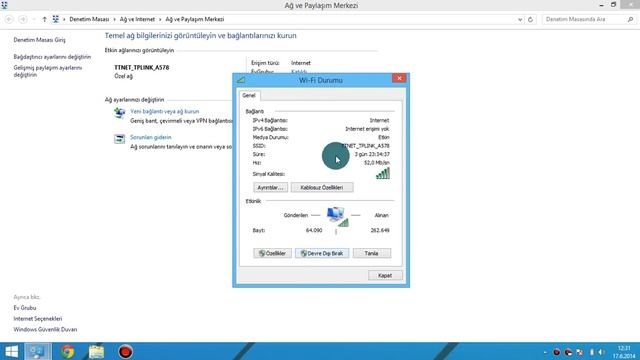Open Windows Güvenlik Duvarı link
The height and width of the screenshot is (360, 640).
point(45,329)
